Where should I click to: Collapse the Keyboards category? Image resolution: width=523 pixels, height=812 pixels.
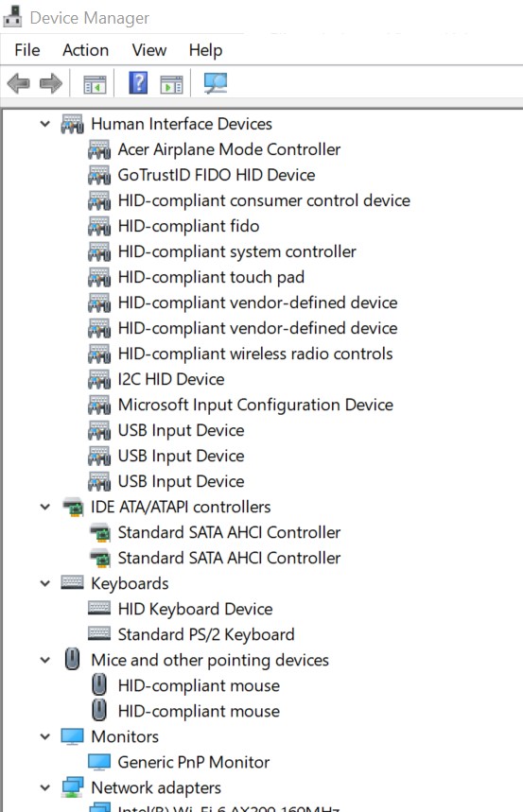coord(45,583)
